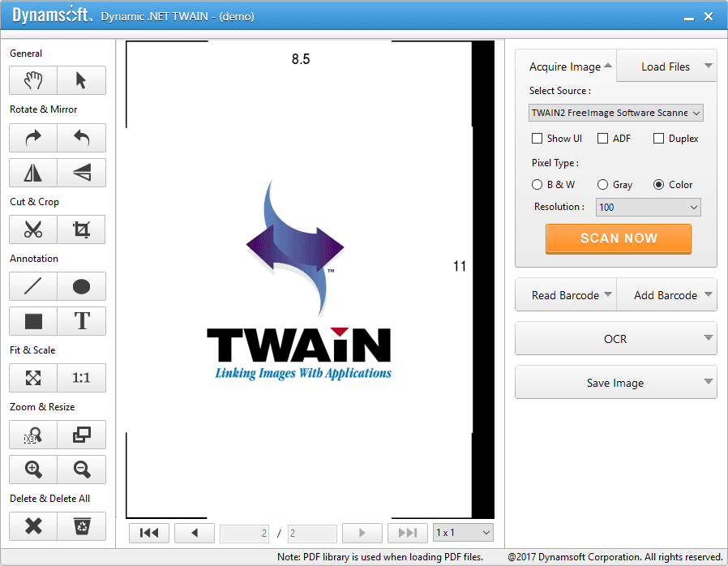Choose the Crop tool

82,229
